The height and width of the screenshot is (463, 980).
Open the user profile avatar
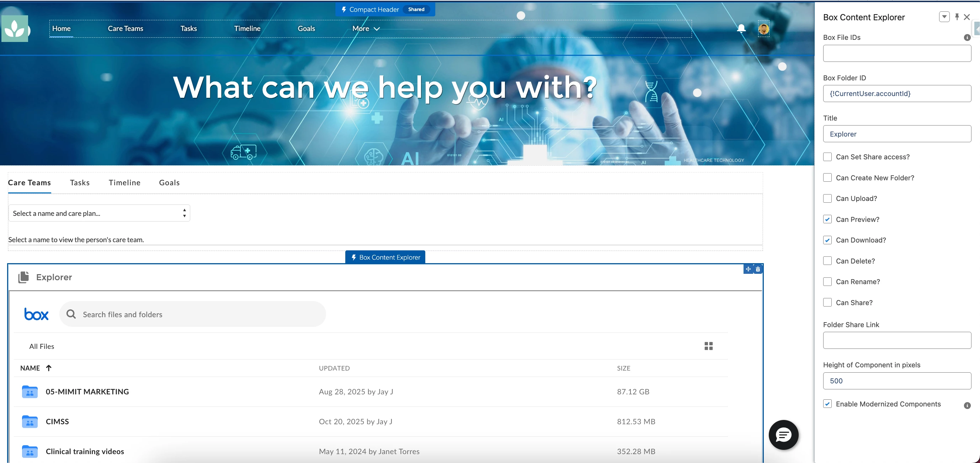763,29
